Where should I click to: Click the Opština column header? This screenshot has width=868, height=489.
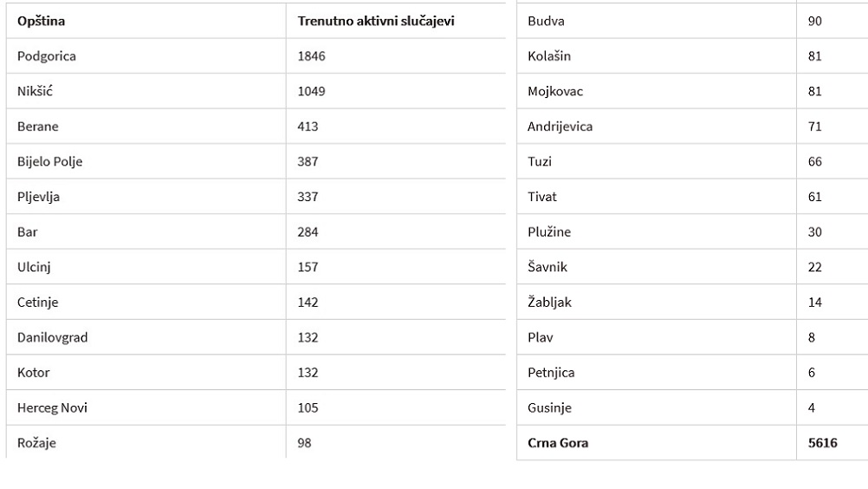pyautogui.click(x=41, y=21)
